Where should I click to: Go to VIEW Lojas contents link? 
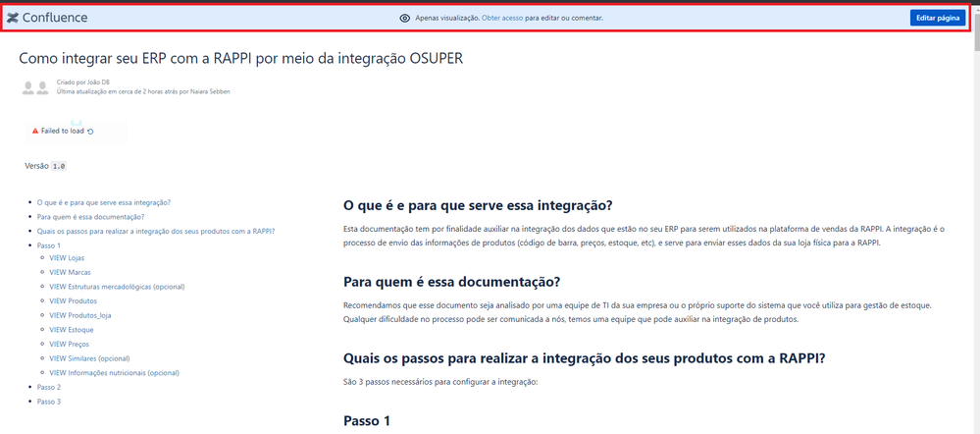pos(67,257)
